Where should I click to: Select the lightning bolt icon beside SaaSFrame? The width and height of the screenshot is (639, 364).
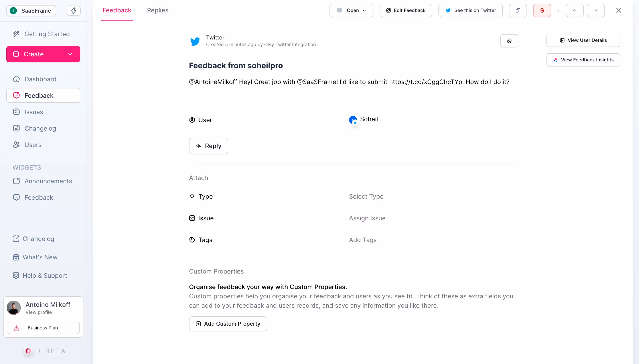[74, 10]
